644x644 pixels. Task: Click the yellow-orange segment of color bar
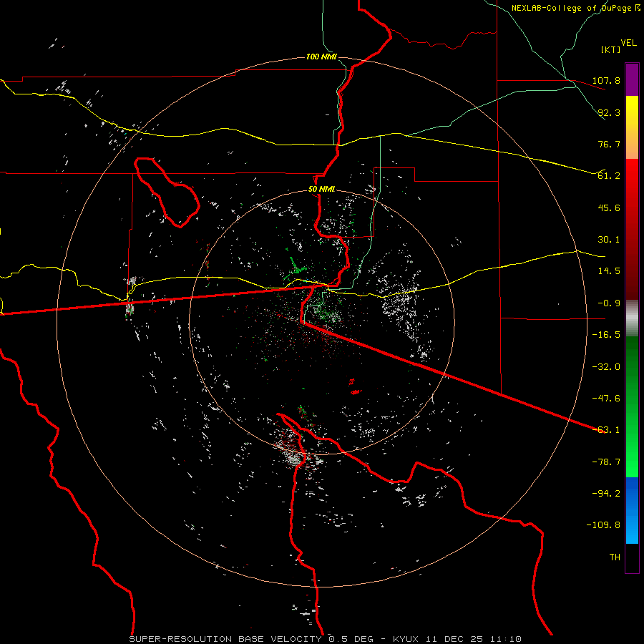pyautogui.click(x=632, y=127)
